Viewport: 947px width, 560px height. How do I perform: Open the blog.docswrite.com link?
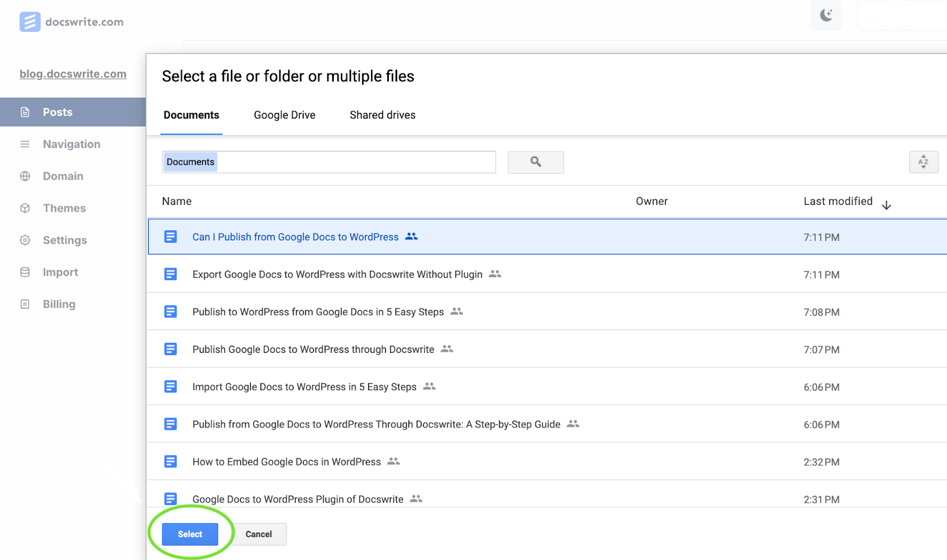[73, 73]
